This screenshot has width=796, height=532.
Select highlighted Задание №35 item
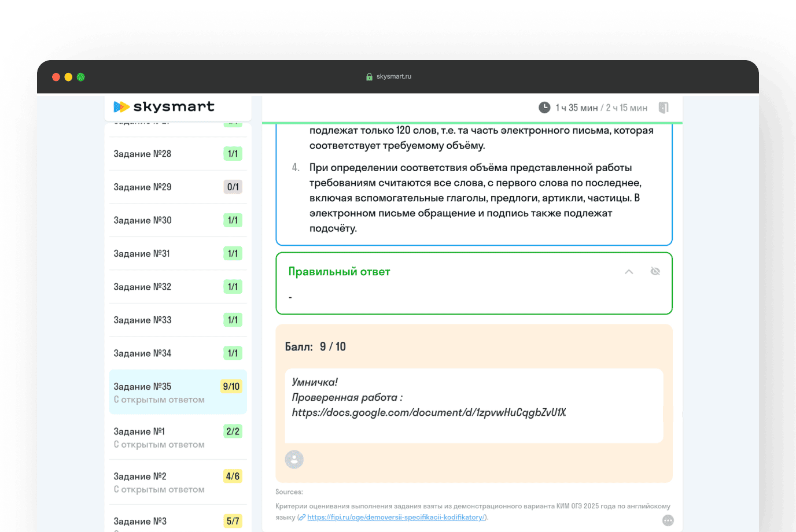click(x=178, y=392)
